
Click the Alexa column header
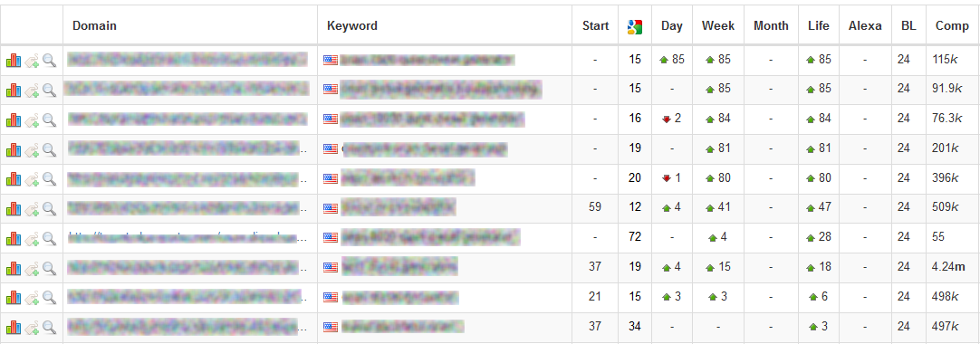pyautogui.click(x=865, y=25)
